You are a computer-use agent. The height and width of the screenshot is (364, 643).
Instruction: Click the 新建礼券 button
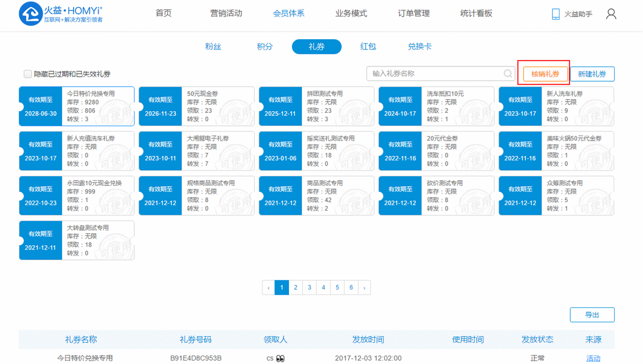592,74
